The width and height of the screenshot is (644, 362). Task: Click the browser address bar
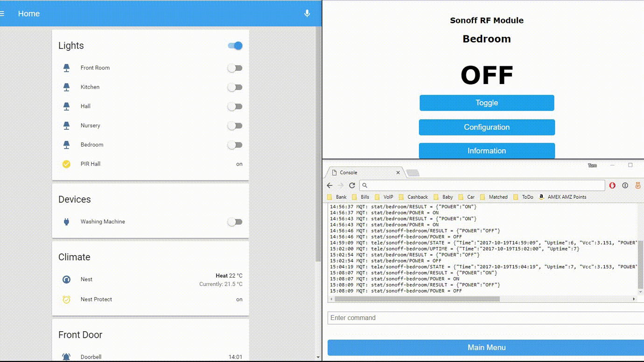tap(482, 185)
